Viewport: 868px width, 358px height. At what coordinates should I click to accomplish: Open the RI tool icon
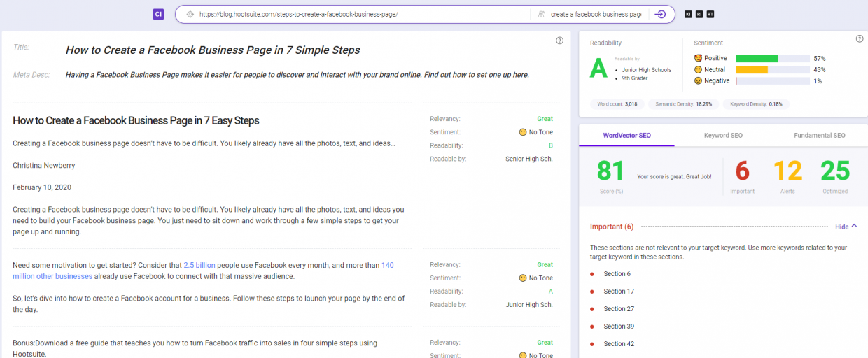point(699,14)
